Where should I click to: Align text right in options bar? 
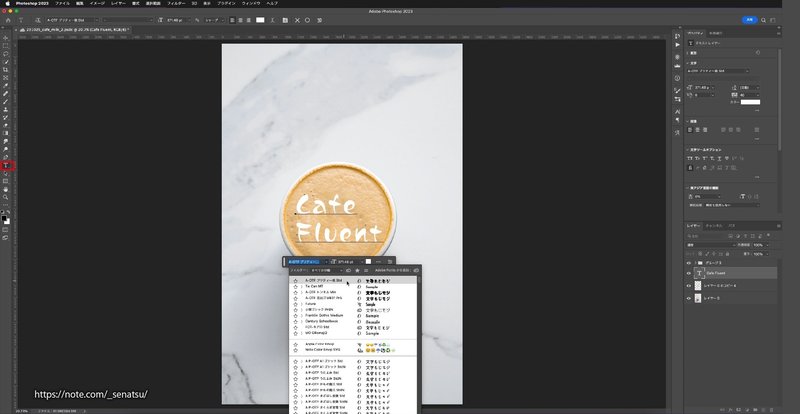click(248, 20)
